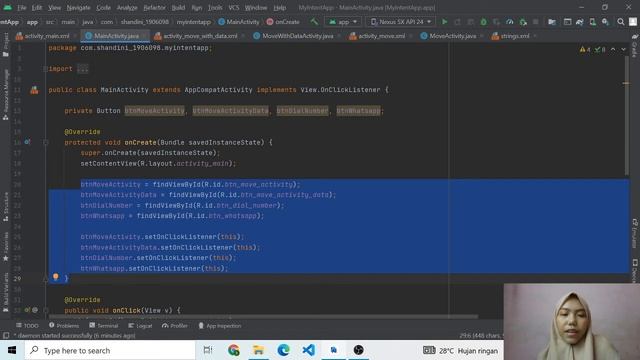Open the Project Structure folder icon
The height and width of the screenshot is (360, 640).
click(x=552, y=22)
